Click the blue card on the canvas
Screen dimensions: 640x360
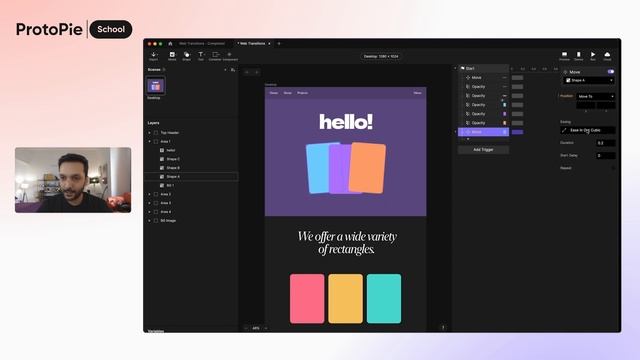tap(318, 168)
